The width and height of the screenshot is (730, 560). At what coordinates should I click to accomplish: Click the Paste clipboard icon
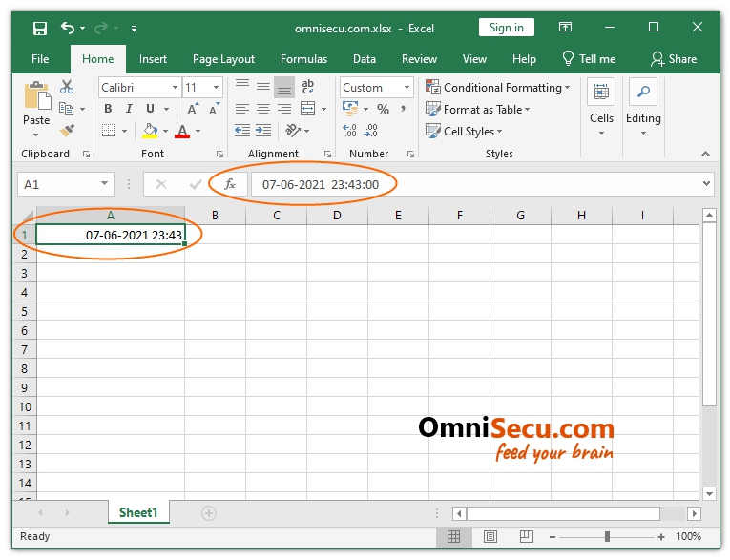[x=36, y=96]
